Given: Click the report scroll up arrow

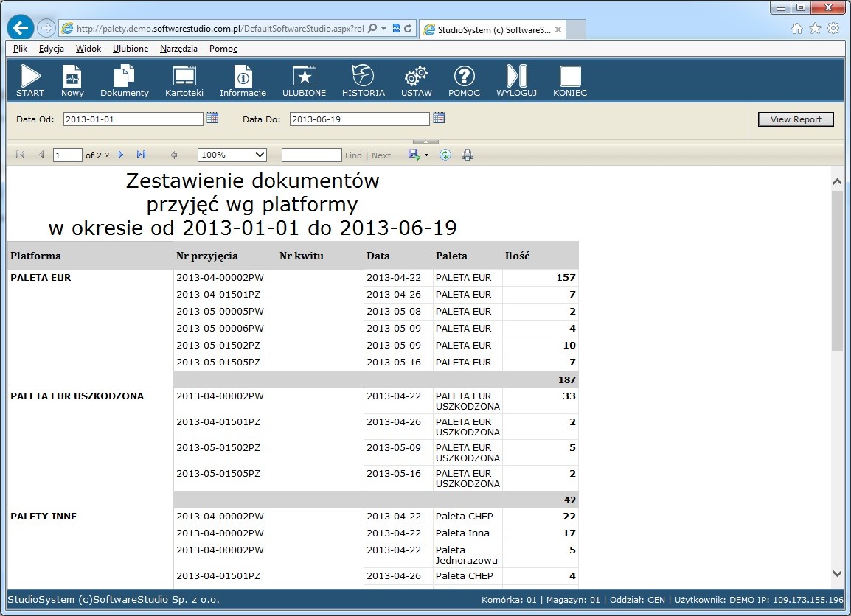Looking at the screenshot, I should [837, 182].
